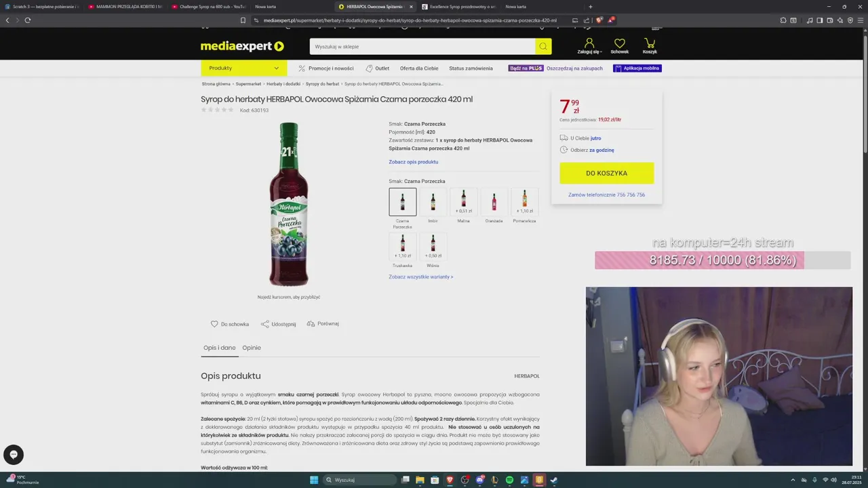Click Zobacz opis produktu link
Image resolution: width=868 pixels, height=488 pixels.
[414, 162]
